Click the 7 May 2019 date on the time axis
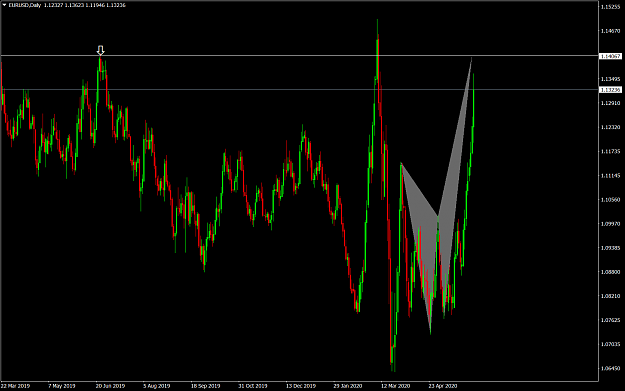The height and width of the screenshot is (391, 625). click(x=62, y=386)
